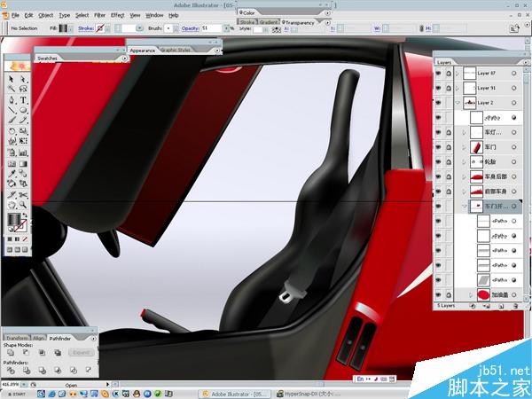Open the File menu
The image size is (532, 399).
15,15
